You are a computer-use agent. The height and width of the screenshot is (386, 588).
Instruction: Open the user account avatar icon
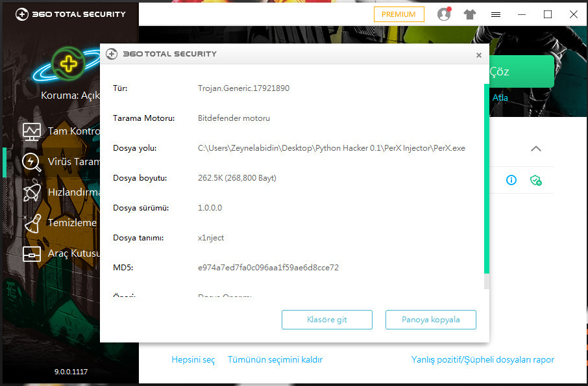pyautogui.click(x=444, y=14)
